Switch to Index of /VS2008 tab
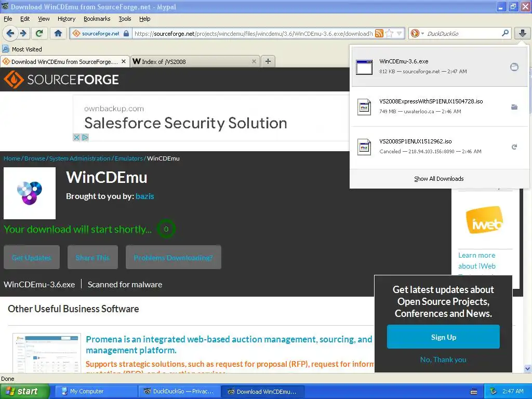The image size is (532, 399). click(195, 61)
